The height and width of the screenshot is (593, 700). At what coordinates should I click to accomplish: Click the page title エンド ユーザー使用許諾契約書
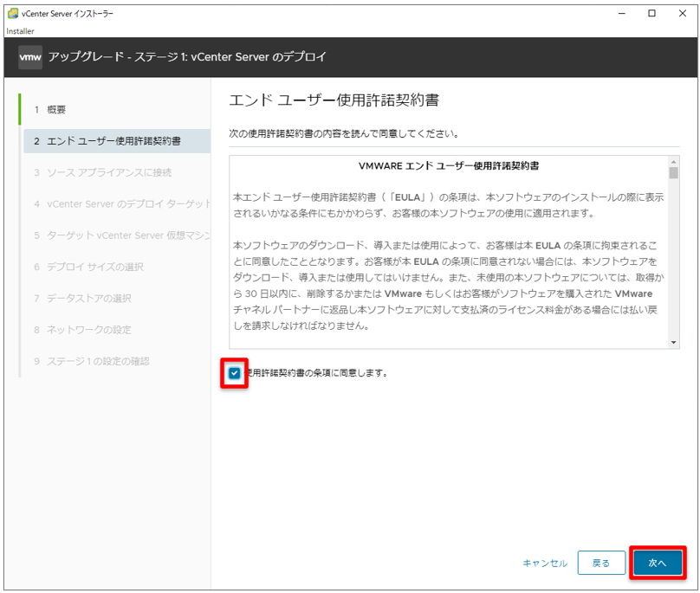(x=334, y=100)
